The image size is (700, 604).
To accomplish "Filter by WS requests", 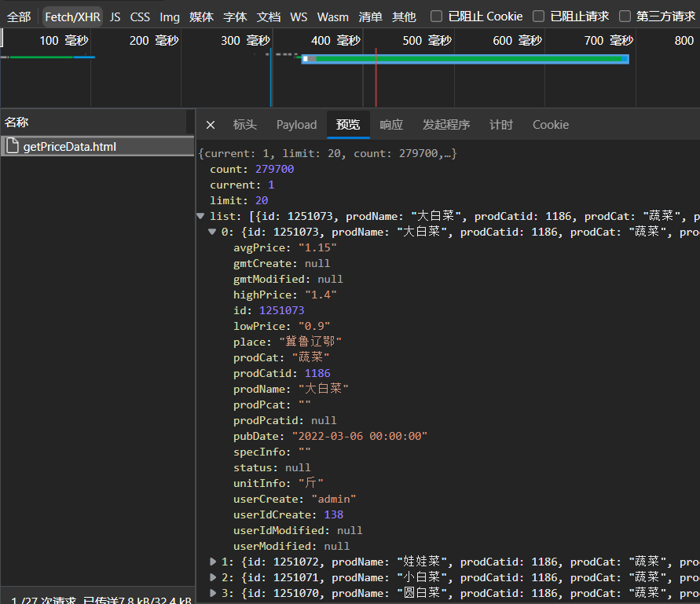I will pos(299,17).
